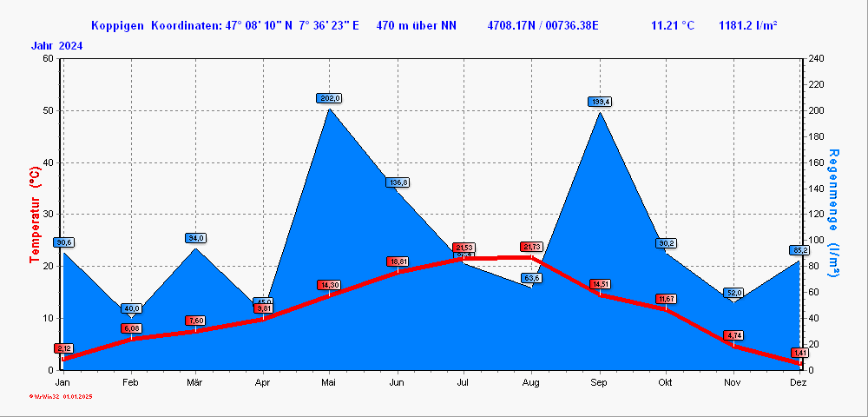The image size is (868, 417).
Task: Click the May temperature label 14,30
Action: pos(330,285)
